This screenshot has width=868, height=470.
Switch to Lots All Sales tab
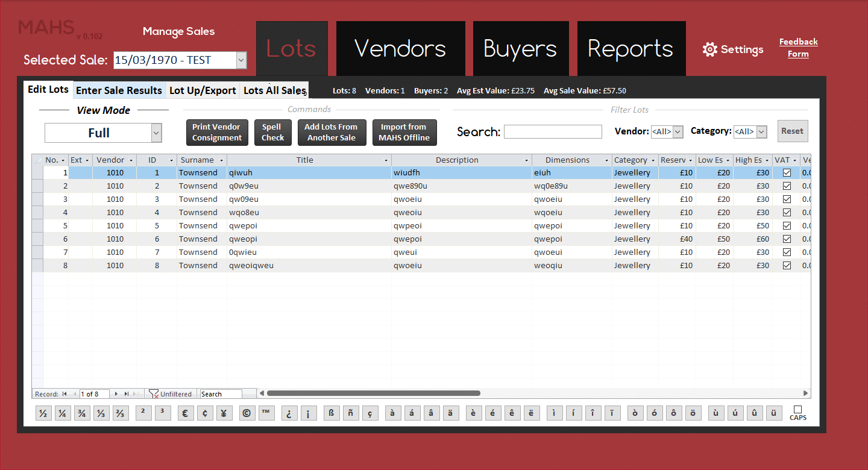[x=274, y=90]
